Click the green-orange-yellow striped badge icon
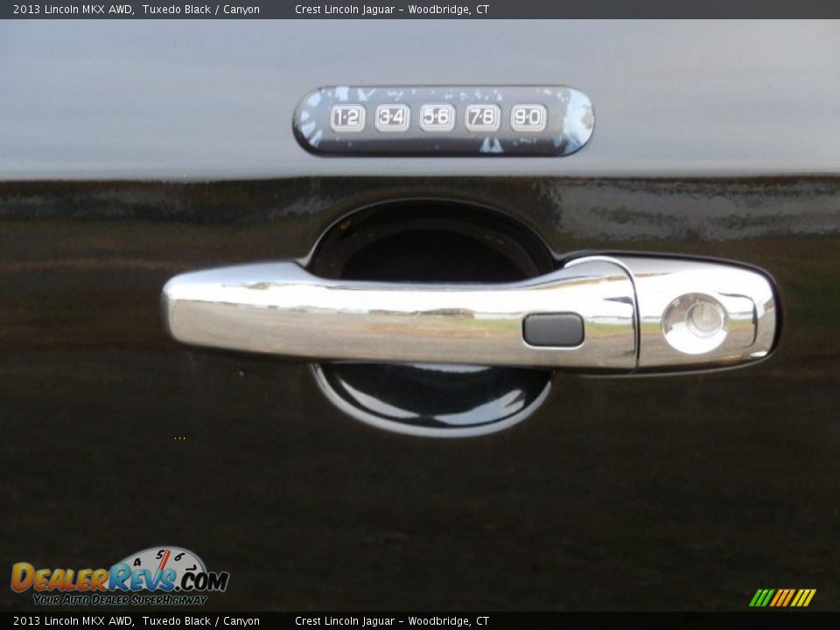 click(782, 598)
